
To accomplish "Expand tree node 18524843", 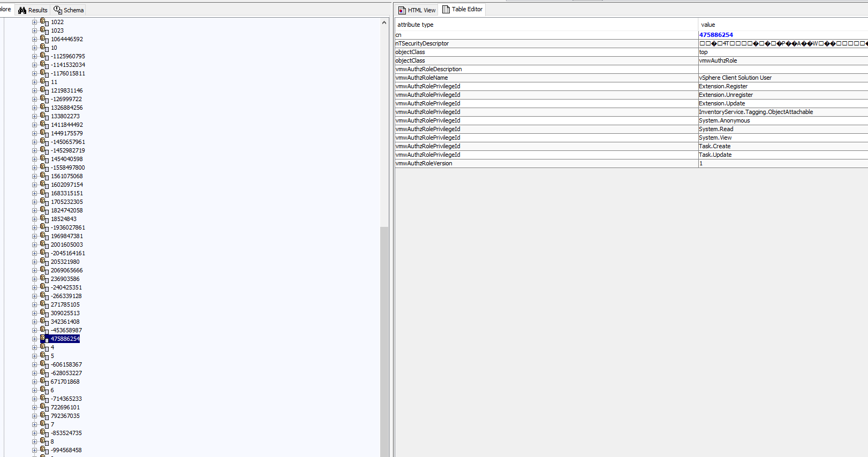I will click(34, 219).
